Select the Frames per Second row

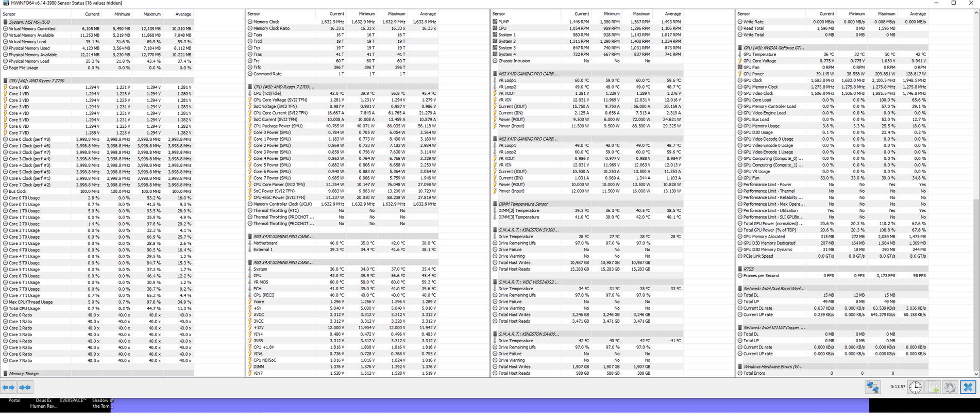click(832, 275)
